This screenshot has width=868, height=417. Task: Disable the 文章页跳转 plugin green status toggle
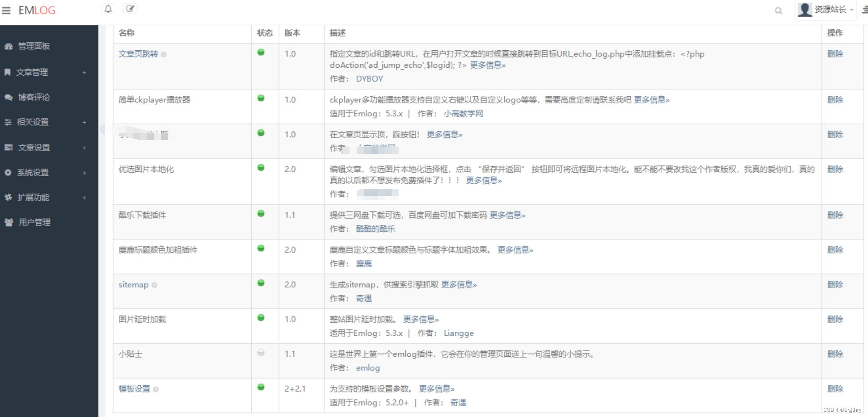(x=260, y=52)
